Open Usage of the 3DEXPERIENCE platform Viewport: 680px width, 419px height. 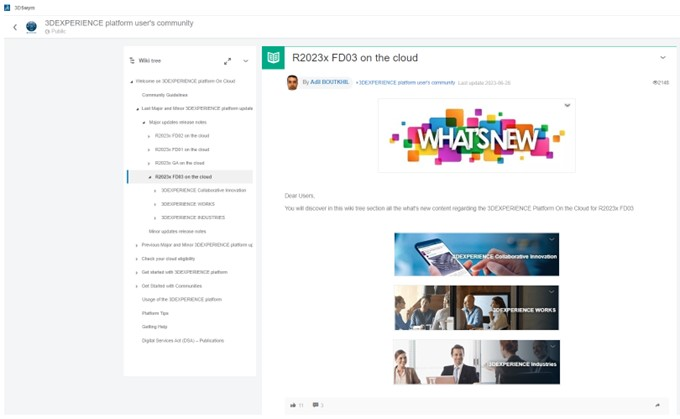(x=182, y=299)
